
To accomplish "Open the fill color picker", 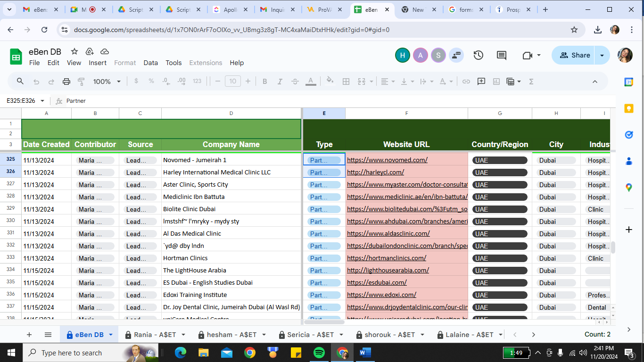I will coord(330,82).
